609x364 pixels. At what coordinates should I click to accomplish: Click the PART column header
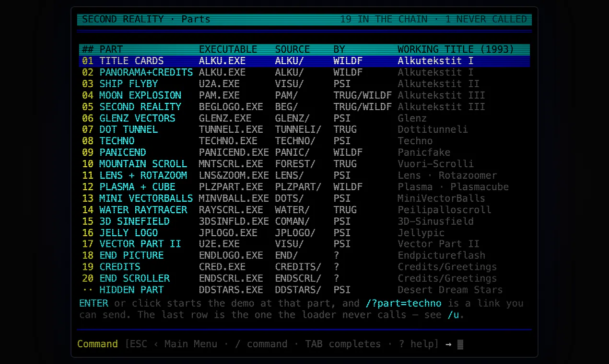[111, 49]
